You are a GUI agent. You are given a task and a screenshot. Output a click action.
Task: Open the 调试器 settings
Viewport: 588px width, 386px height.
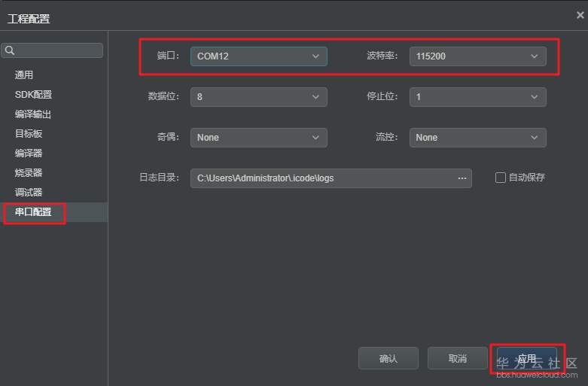point(29,193)
